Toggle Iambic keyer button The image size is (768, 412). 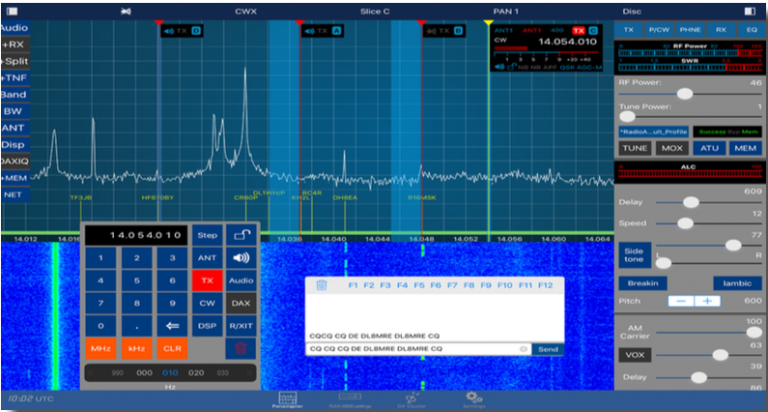[737, 283]
